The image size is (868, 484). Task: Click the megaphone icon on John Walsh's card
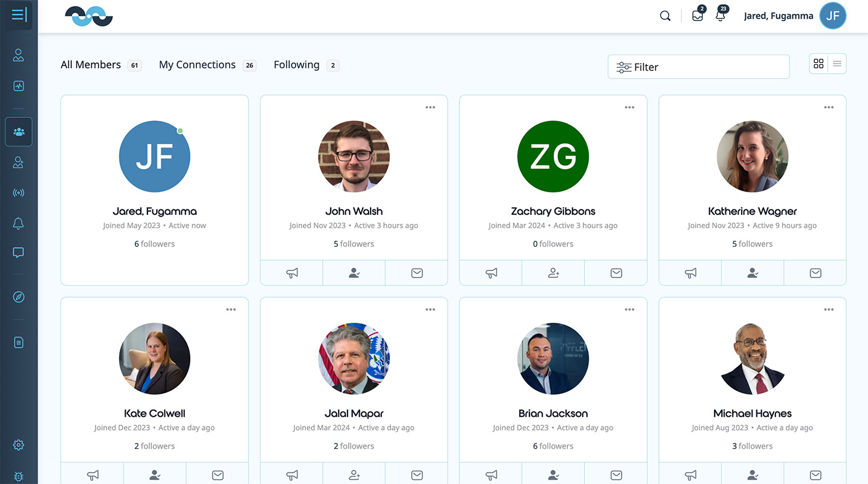point(292,273)
